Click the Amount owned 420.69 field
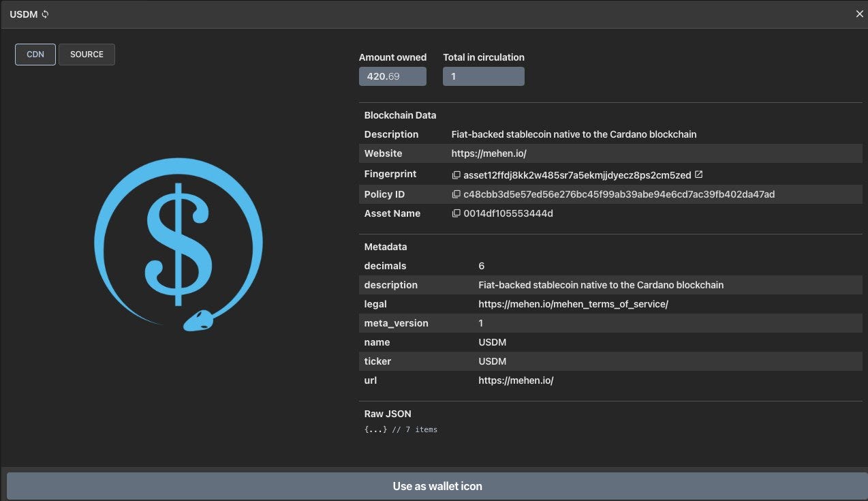 392,76
